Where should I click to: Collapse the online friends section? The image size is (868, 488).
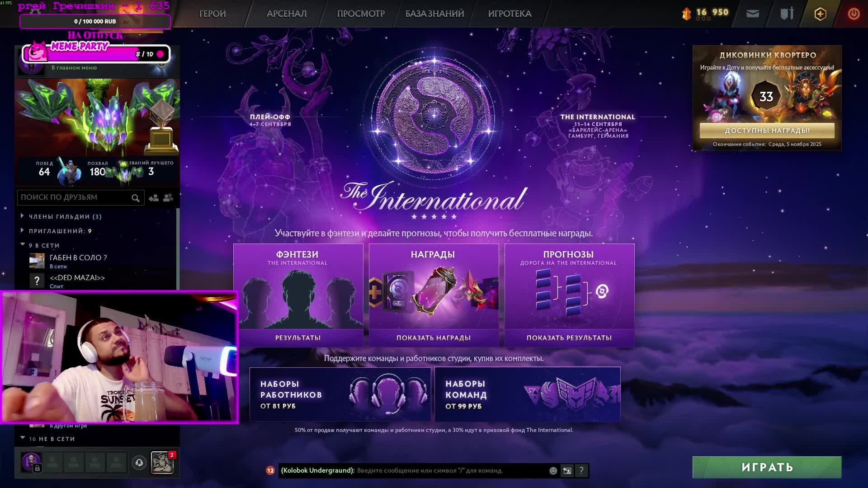pyautogui.click(x=23, y=245)
